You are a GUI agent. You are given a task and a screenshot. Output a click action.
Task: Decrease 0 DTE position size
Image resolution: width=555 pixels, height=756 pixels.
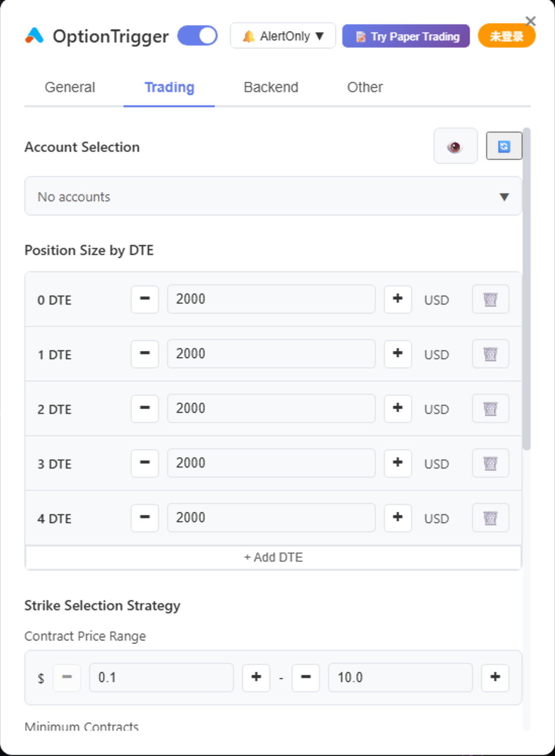(x=145, y=299)
